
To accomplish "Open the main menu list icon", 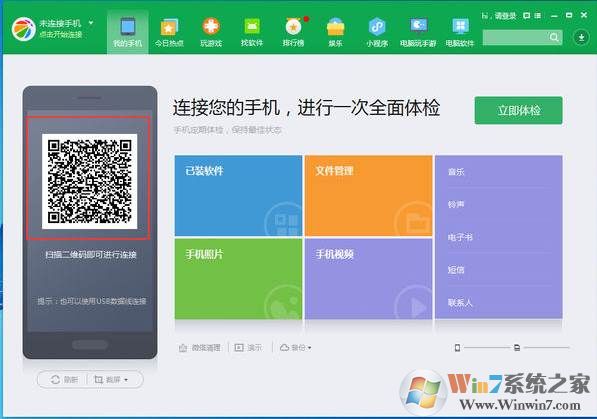I will [x=538, y=16].
